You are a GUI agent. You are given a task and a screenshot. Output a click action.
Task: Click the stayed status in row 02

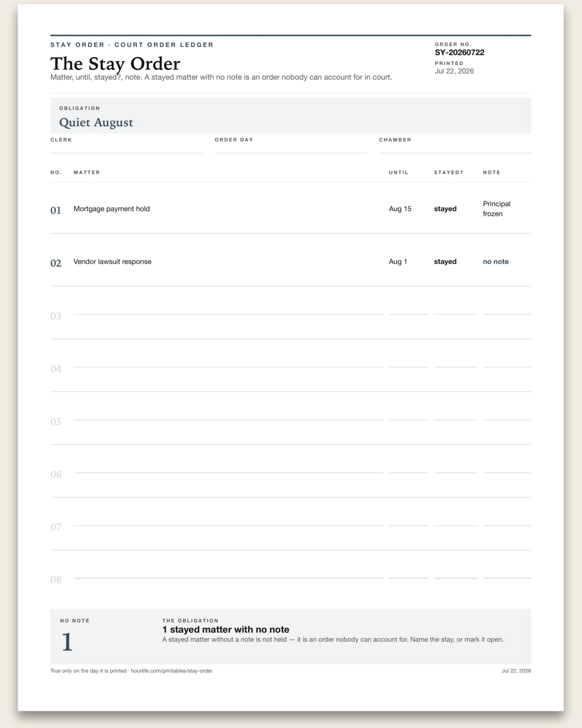(445, 262)
